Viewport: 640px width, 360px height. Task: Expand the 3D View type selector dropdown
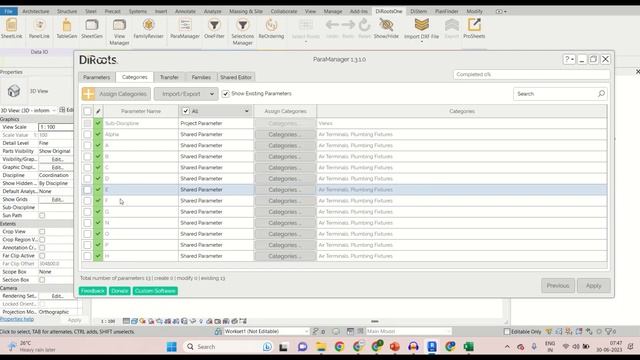53,111
